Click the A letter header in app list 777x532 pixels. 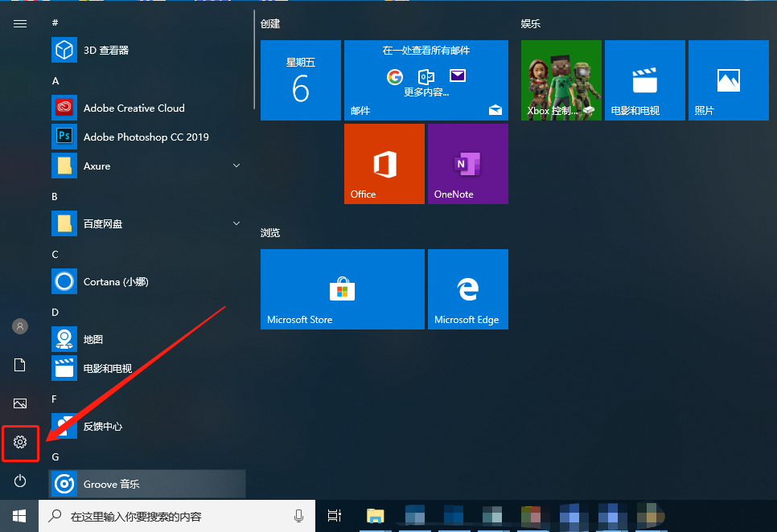(55, 80)
